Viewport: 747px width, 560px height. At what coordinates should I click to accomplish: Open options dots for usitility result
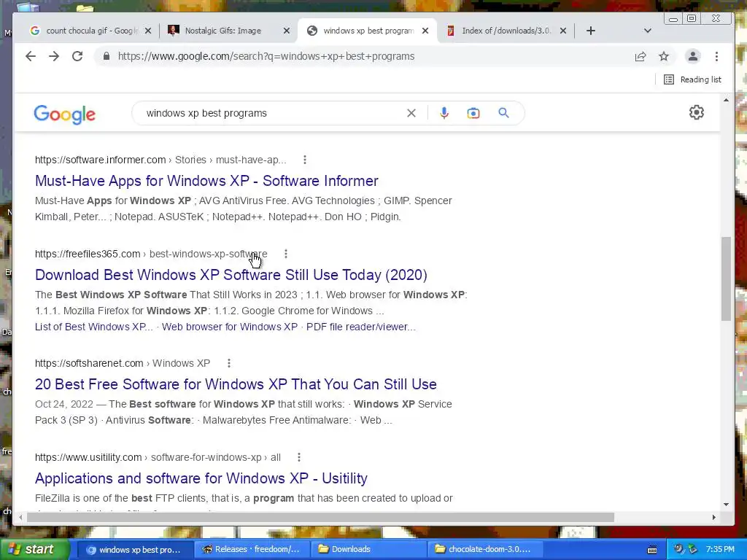tap(299, 457)
